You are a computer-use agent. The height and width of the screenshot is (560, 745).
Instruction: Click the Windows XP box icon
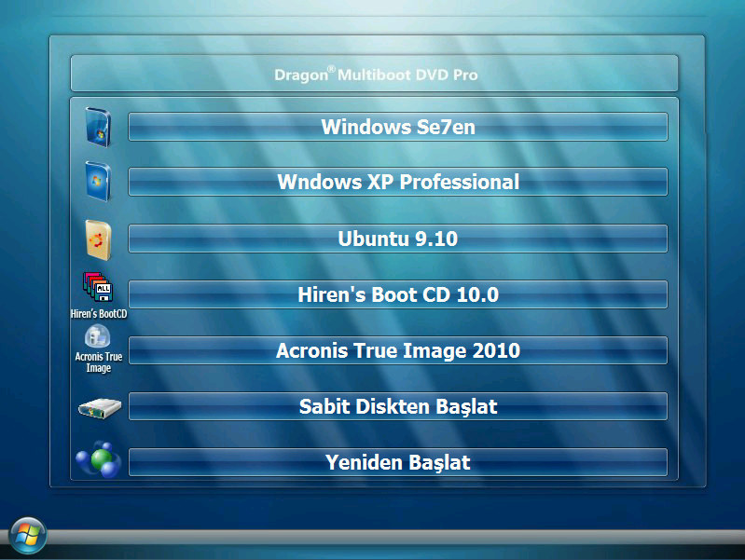point(98,182)
